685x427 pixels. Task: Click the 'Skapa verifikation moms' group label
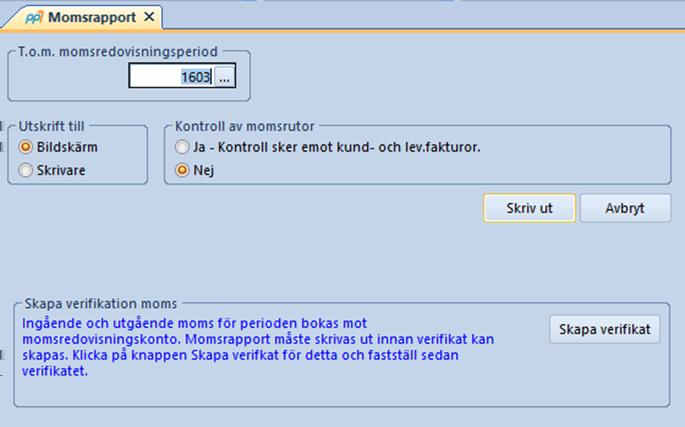(100, 303)
